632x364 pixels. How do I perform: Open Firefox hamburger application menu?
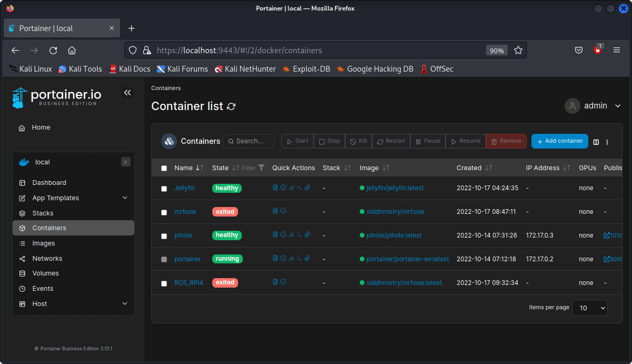click(x=617, y=51)
